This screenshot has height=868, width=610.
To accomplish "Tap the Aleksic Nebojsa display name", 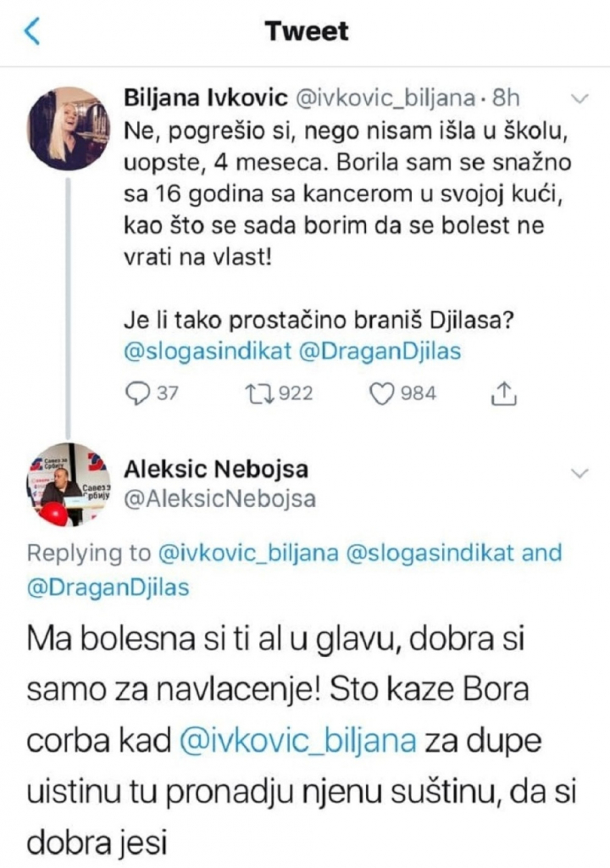I will (216, 469).
